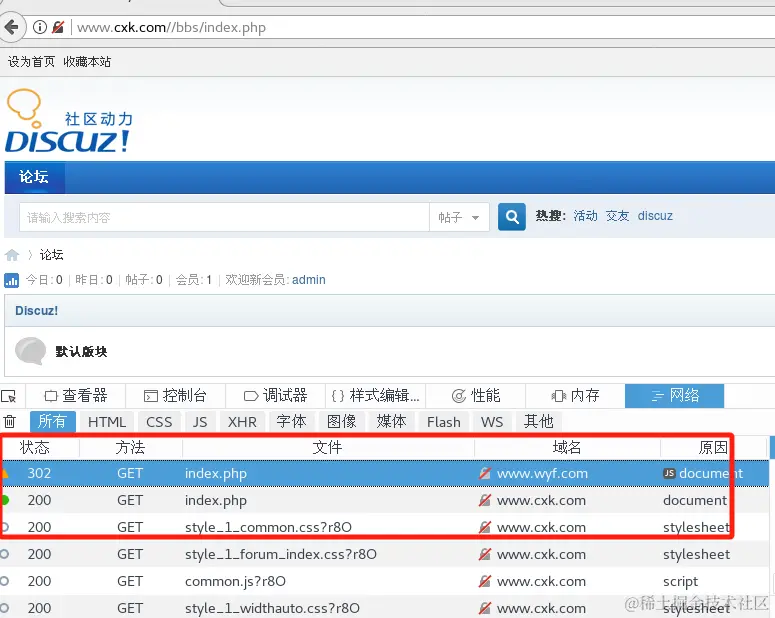Click www.wyf.com domain cell
This screenshot has height=618, width=775.
[x=542, y=474]
